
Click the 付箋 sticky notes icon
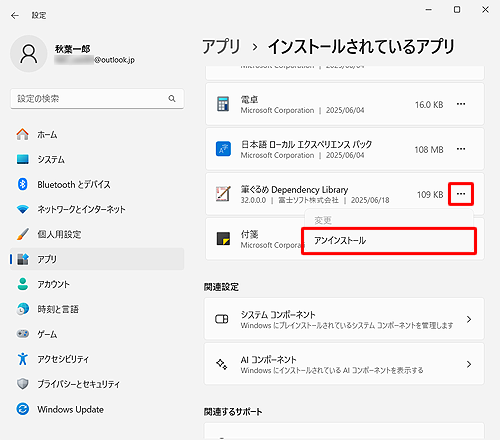click(x=223, y=239)
